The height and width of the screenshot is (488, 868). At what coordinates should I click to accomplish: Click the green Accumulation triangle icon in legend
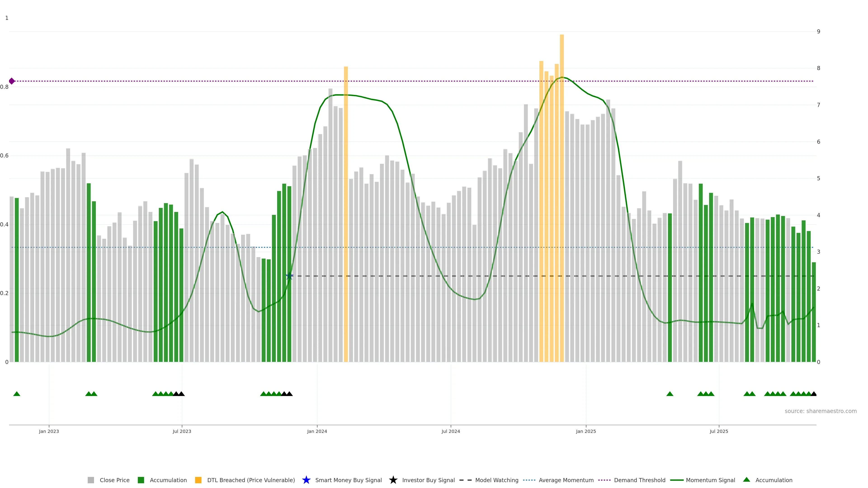[x=747, y=480]
